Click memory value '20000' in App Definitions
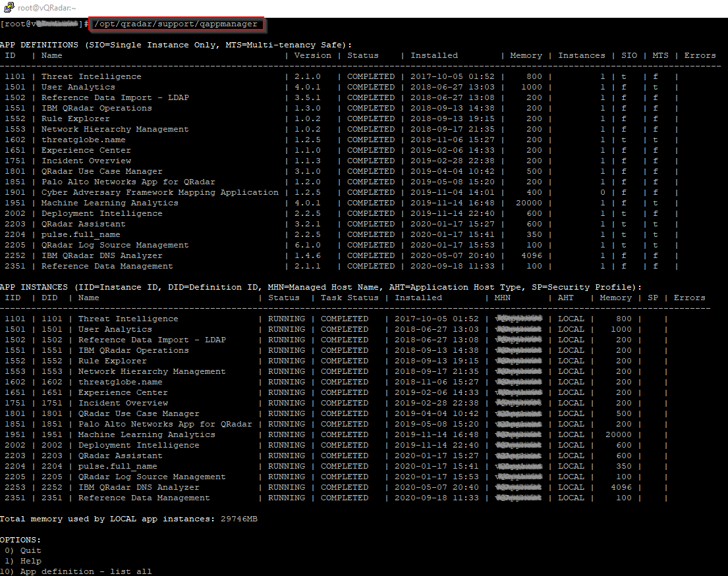The image size is (728, 576). tap(529, 203)
